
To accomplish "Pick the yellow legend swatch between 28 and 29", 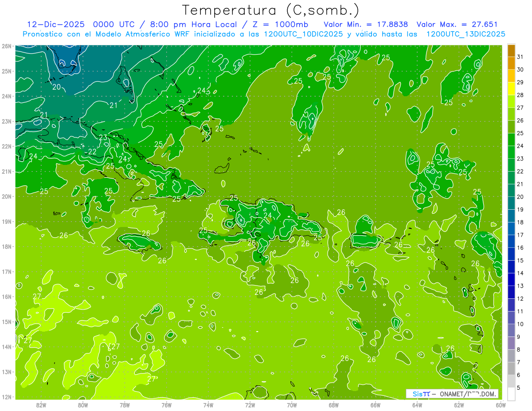I will [x=511, y=89].
